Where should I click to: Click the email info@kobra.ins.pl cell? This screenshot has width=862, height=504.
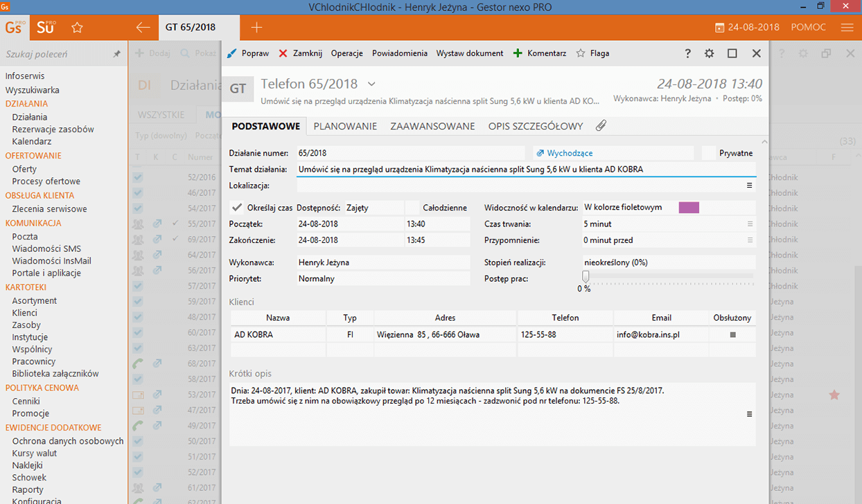tap(661, 334)
